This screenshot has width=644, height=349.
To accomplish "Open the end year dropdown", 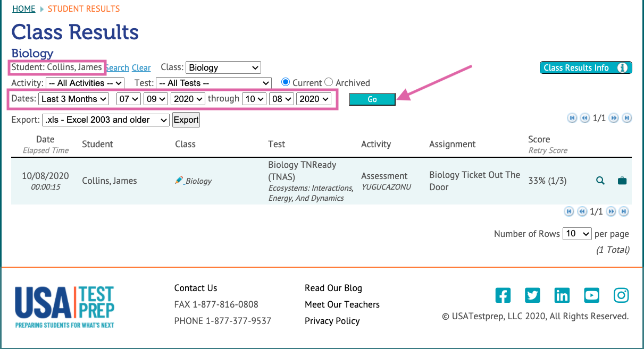I will [x=314, y=99].
